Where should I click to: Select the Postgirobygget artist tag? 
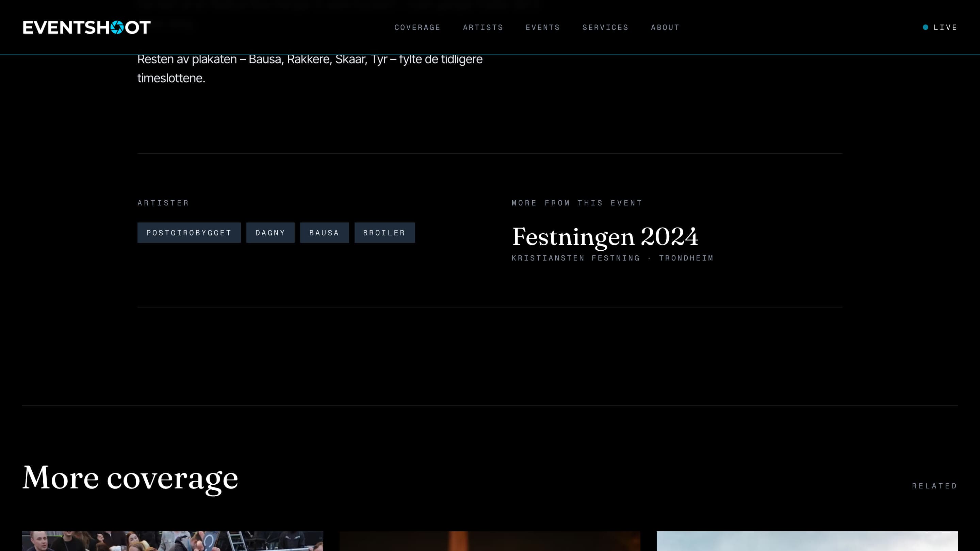point(189,233)
